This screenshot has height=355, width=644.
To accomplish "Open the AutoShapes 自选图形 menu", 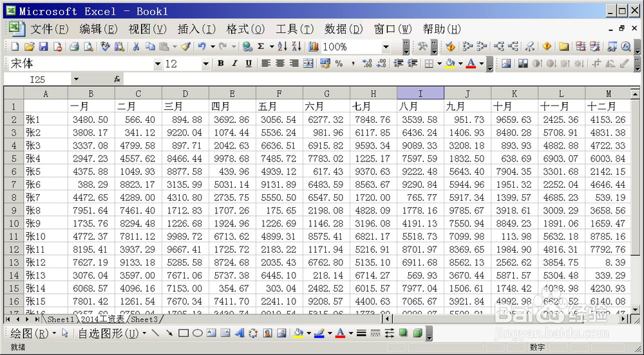I will pos(112,333).
